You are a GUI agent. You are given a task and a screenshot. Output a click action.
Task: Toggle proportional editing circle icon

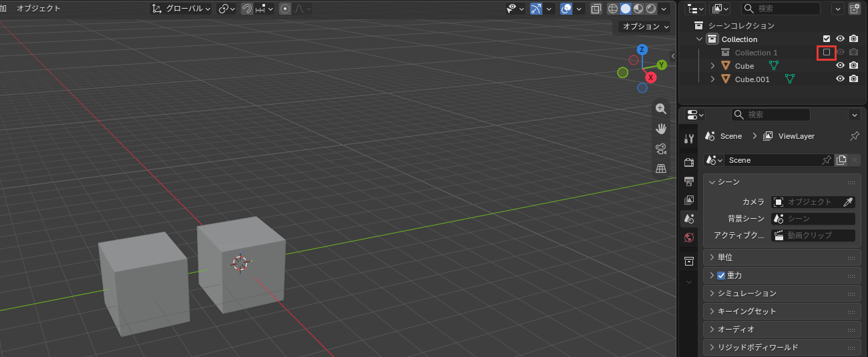(285, 9)
